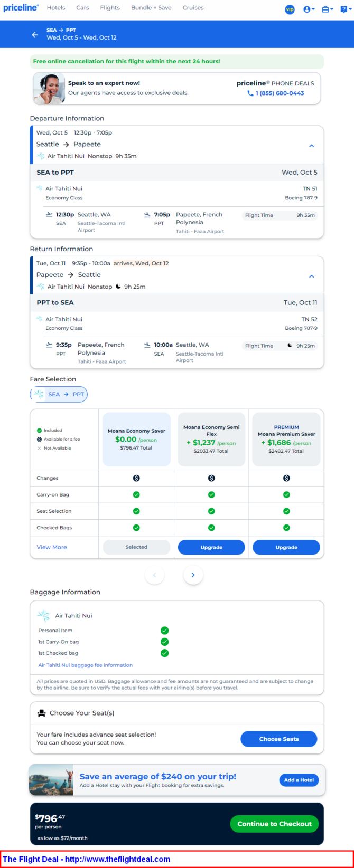Screen dimensions: 354x868
Task: Select the Moana Economy Saver fare card
Action: (x=136, y=440)
